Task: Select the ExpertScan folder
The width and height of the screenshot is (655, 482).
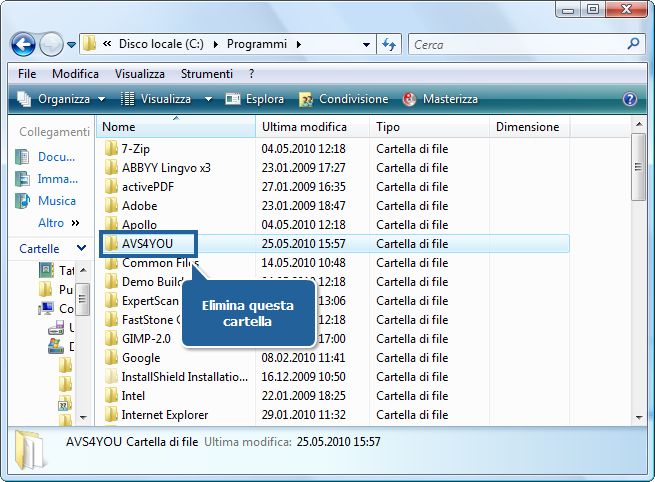Action: (142, 301)
